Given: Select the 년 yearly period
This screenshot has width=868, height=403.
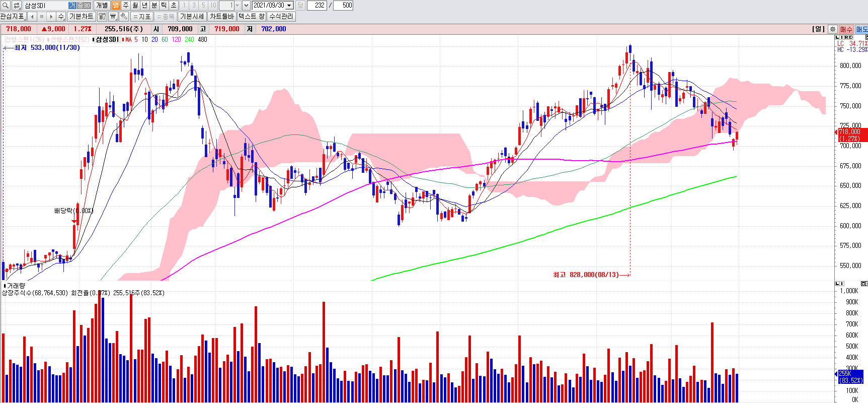Looking at the screenshot, I should tap(144, 6).
